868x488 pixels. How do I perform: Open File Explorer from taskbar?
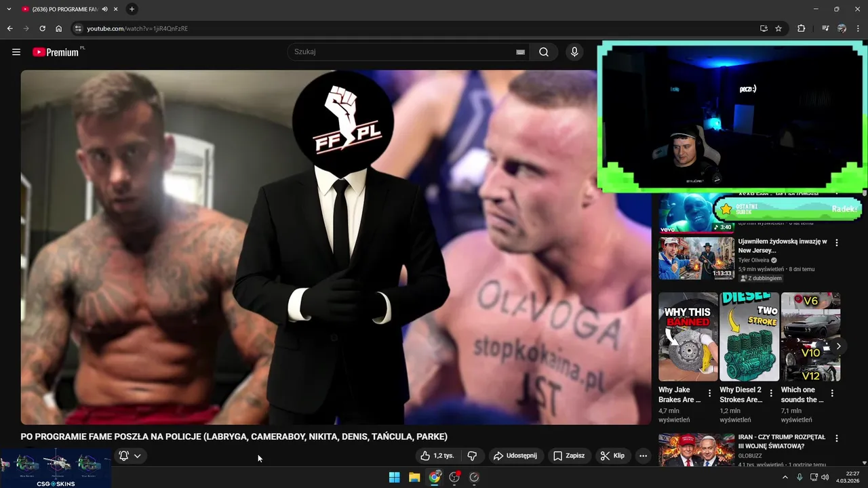tap(414, 477)
